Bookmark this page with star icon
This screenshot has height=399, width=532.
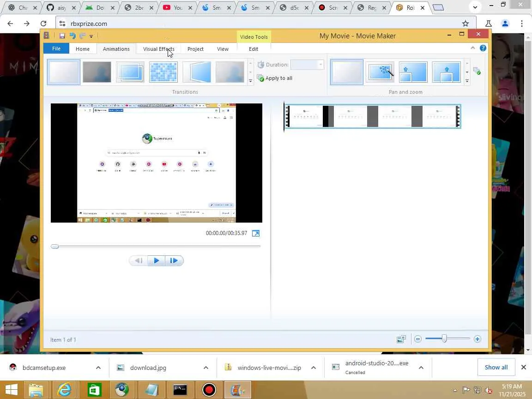pos(465,24)
